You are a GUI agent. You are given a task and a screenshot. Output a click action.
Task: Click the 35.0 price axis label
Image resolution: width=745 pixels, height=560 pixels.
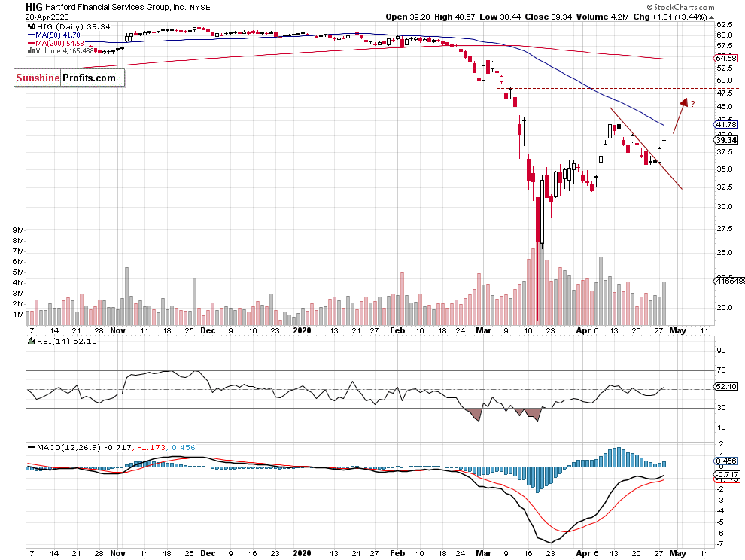pyautogui.click(x=724, y=169)
